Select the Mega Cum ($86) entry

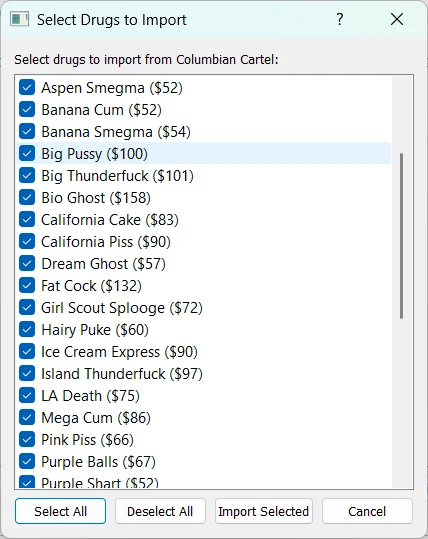click(x=204, y=418)
